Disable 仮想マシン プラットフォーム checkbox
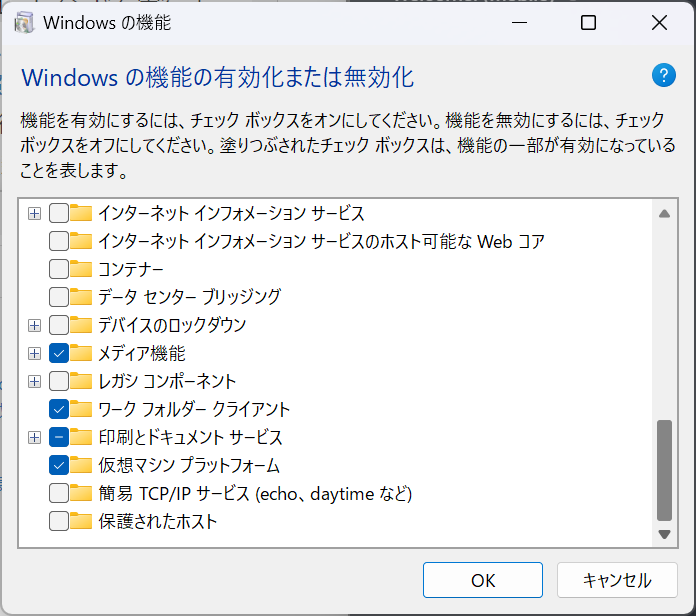The width and height of the screenshot is (696, 616). 59,465
